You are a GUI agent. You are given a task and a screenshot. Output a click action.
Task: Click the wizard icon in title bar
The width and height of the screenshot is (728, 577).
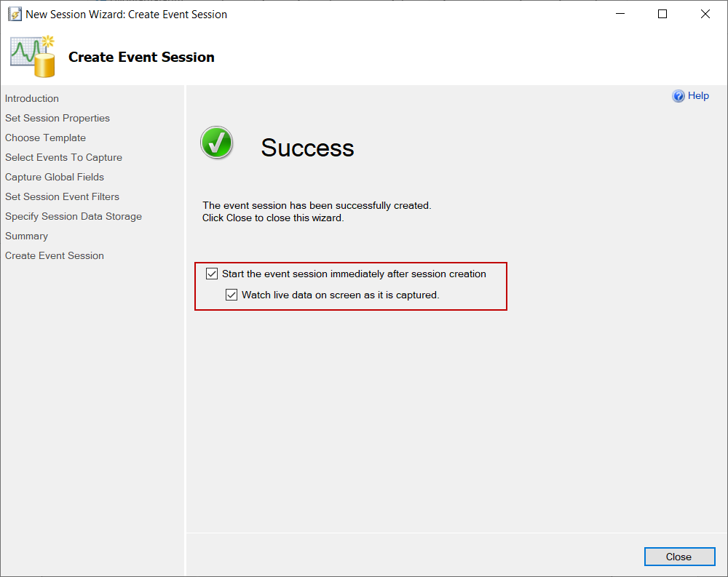pyautogui.click(x=15, y=15)
